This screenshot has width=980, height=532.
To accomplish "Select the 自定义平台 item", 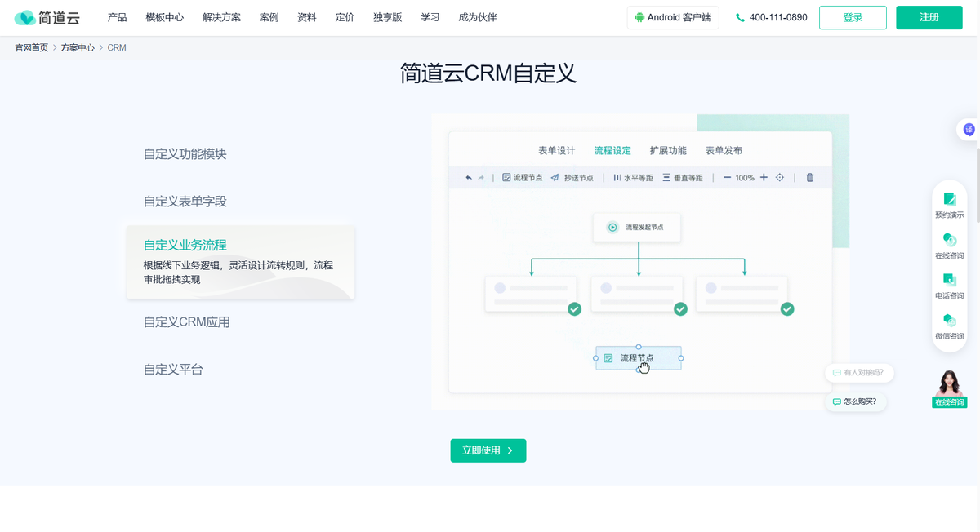I will coord(173,369).
